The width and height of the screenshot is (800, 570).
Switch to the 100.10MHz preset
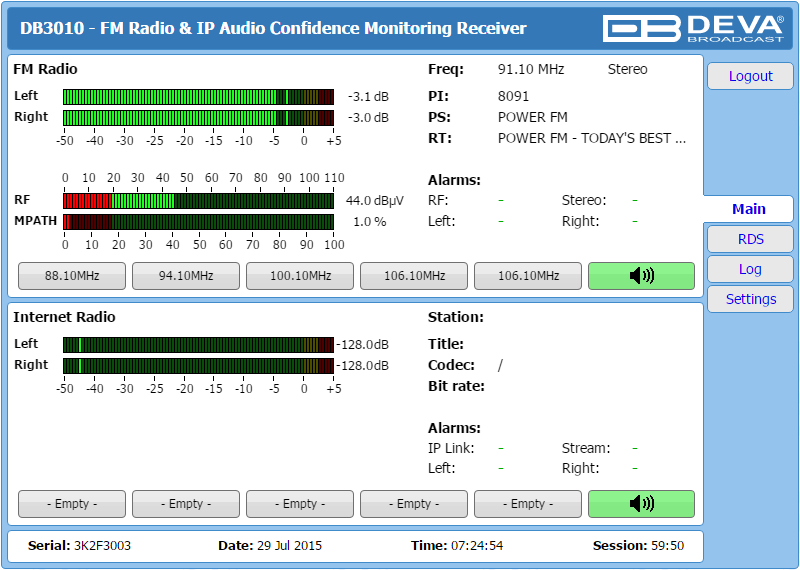tap(300, 276)
